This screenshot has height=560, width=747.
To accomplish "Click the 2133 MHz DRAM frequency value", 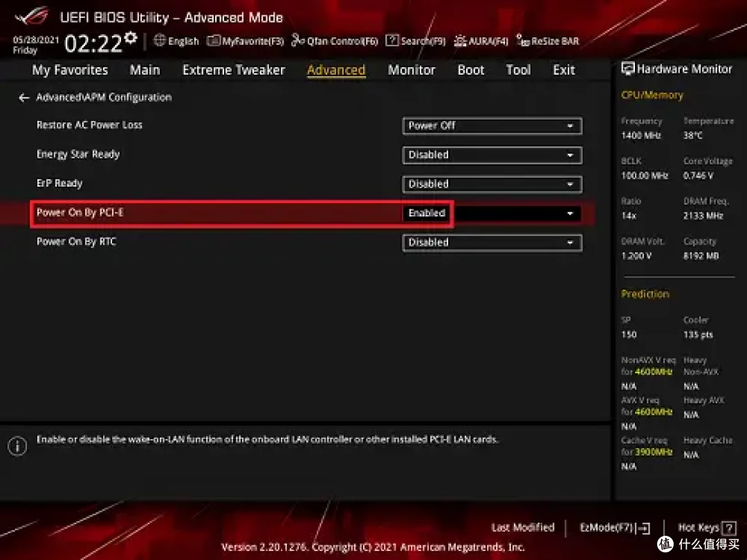I will [703, 216].
